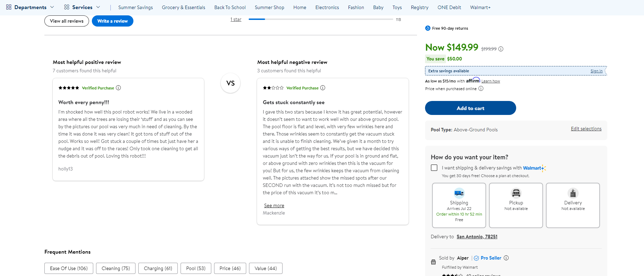Add the item to cart
The image size is (644, 276).
(x=470, y=108)
